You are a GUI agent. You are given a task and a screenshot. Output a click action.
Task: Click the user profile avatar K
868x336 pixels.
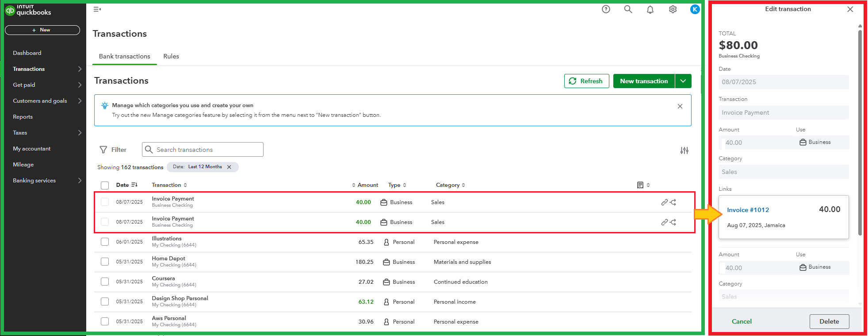pos(695,9)
